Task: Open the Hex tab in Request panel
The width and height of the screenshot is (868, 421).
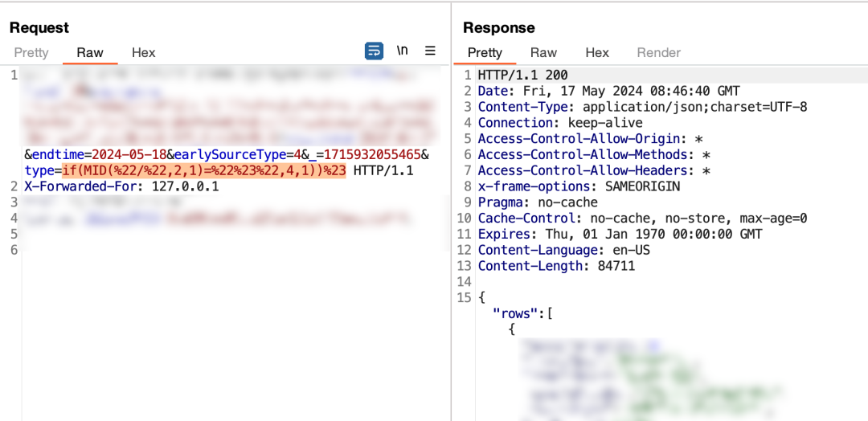Action: [x=143, y=53]
